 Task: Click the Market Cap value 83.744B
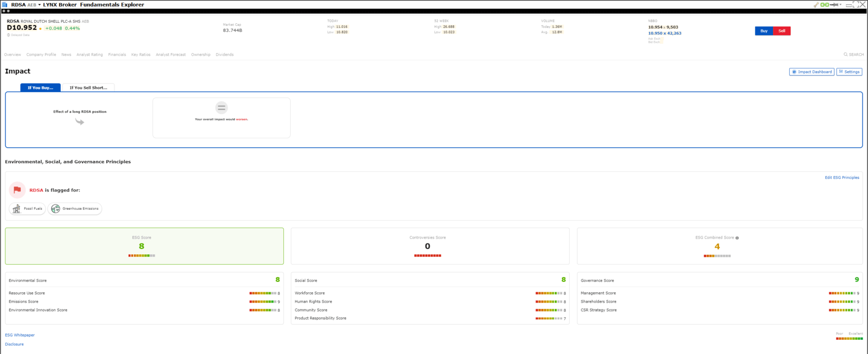tap(233, 30)
